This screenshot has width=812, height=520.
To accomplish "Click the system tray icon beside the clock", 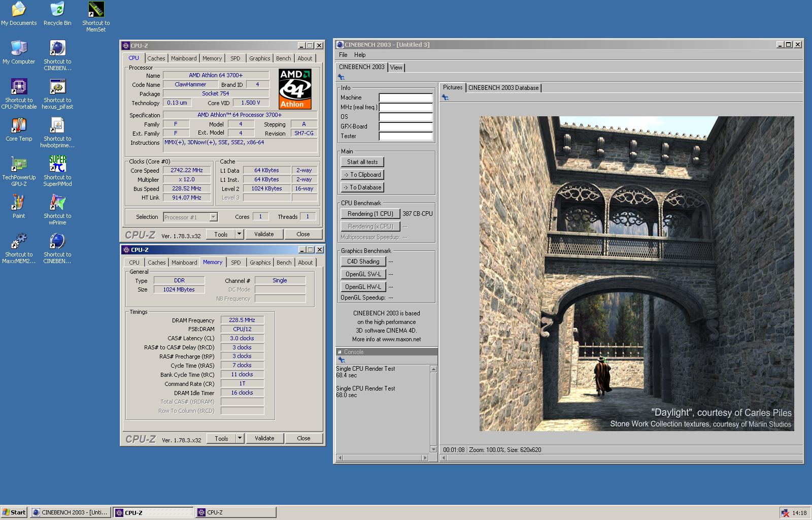I will (x=785, y=513).
